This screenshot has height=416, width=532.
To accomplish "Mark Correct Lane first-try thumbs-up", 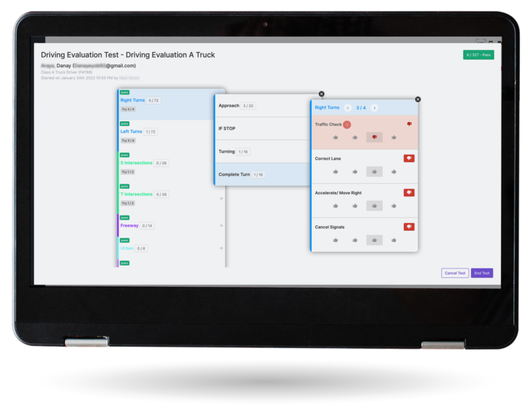I will (335, 172).
